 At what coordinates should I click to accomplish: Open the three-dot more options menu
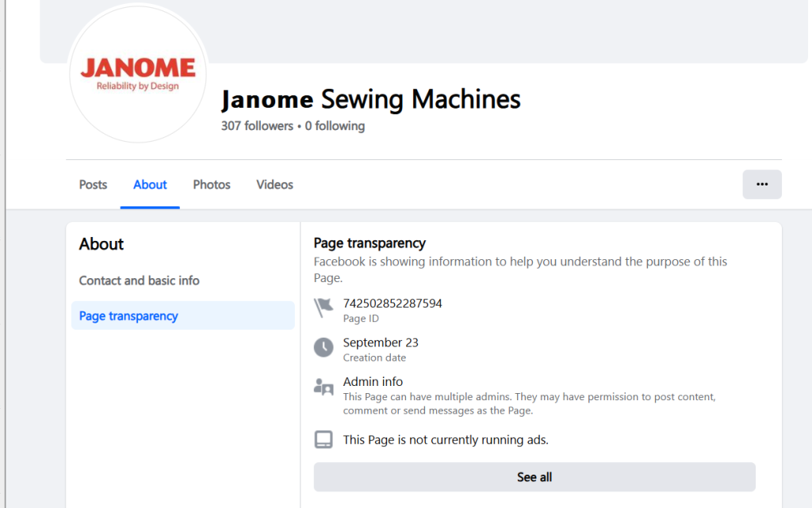[x=761, y=184]
